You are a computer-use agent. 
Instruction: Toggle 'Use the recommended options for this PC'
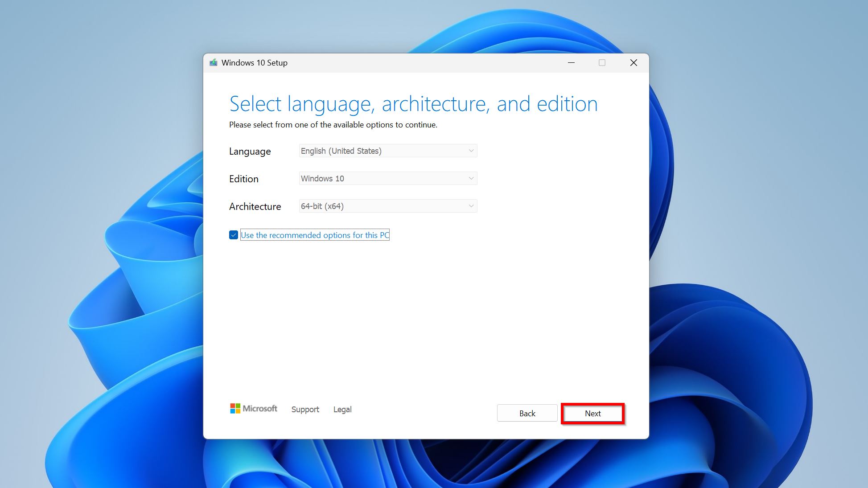coord(233,235)
